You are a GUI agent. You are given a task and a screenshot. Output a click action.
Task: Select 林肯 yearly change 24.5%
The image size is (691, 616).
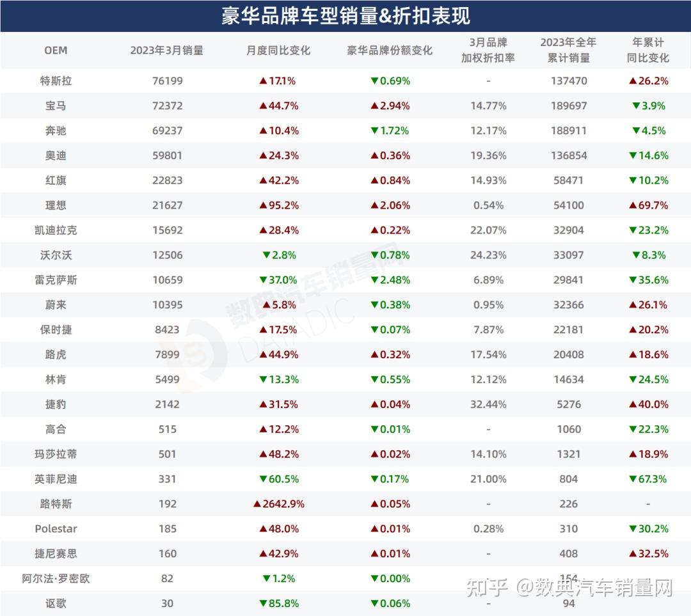point(649,380)
